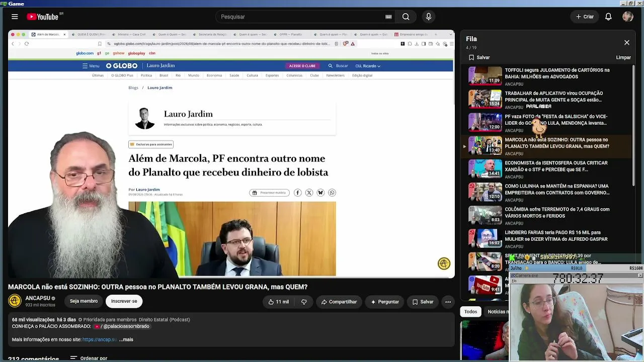Image resolution: width=644 pixels, height=362 pixels.
Task: Select COLÔMBIA sofre TERREMOTO queue title
Action: (x=557, y=213)
